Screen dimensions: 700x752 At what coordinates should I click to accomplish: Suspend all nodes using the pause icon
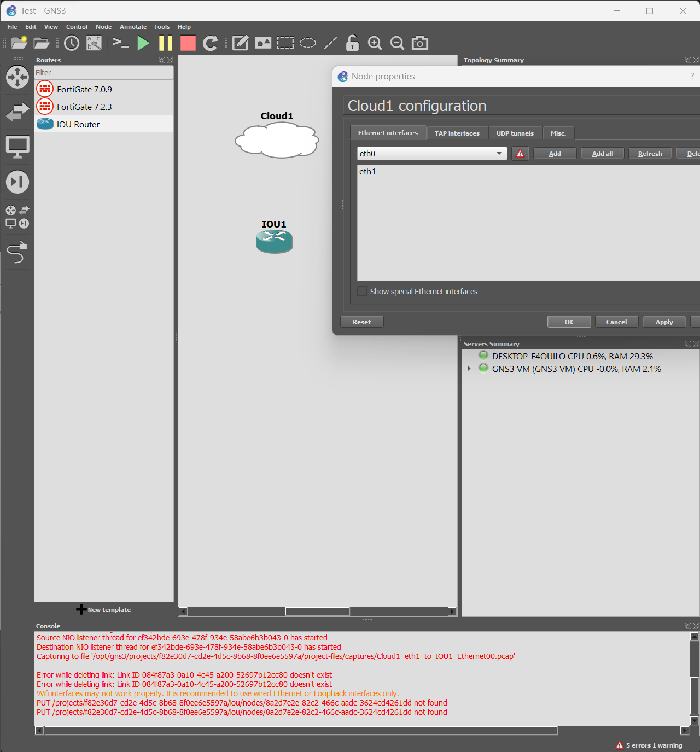coord(165,43)
